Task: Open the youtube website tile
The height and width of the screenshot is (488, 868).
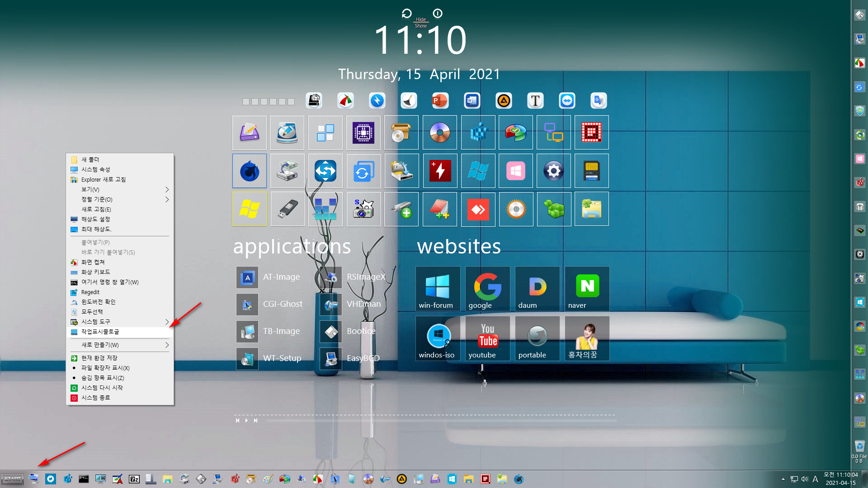Action: [487, 338]
